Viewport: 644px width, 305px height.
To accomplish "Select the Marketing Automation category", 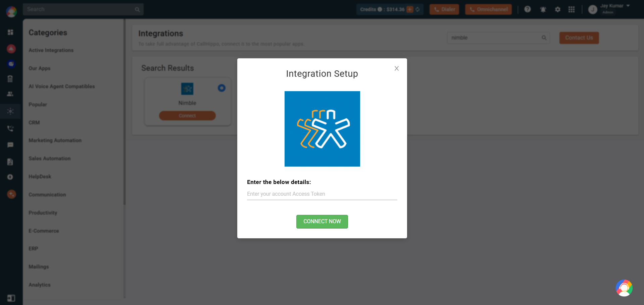I will (x=55, y=140).
